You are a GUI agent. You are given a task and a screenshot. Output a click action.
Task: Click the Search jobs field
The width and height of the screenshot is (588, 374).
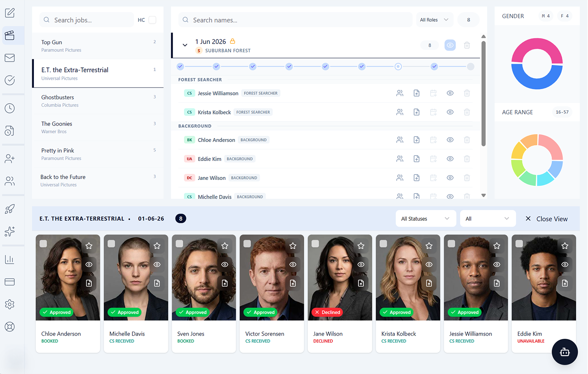[87, 20]
